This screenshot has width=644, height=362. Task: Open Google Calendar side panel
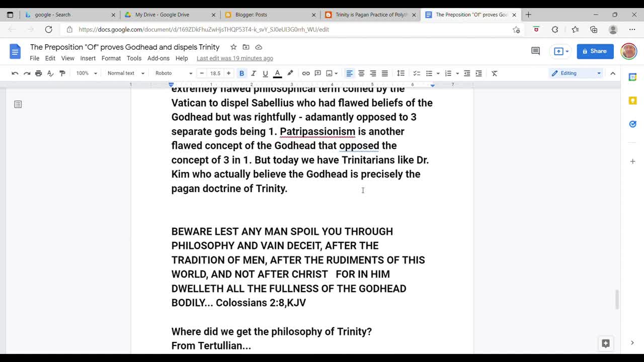(x=633, y=77)
